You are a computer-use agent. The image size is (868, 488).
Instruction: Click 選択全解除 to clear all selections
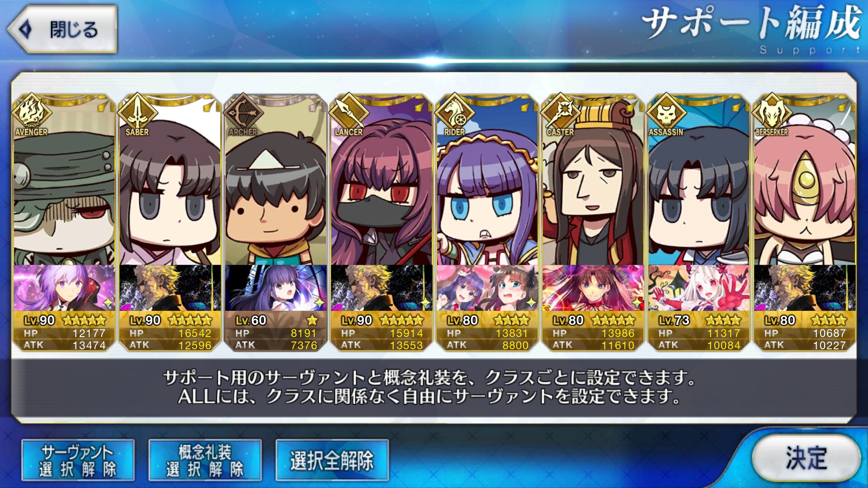point(332,460)
